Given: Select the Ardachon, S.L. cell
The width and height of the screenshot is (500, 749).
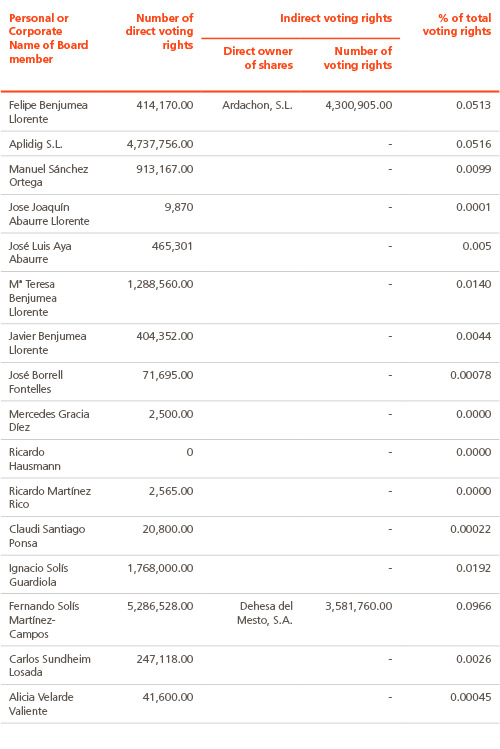Looking at the screenshot, I should tap(257, 105).
